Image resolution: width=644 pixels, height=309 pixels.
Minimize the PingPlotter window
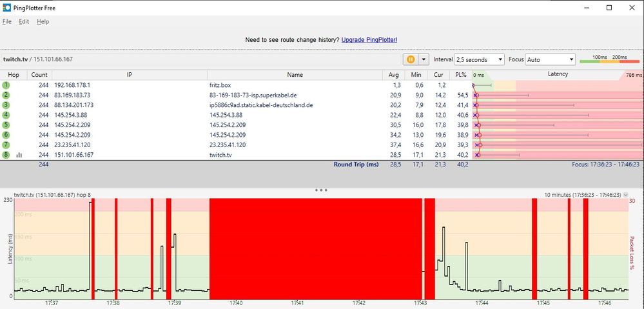tap(587, 8)
